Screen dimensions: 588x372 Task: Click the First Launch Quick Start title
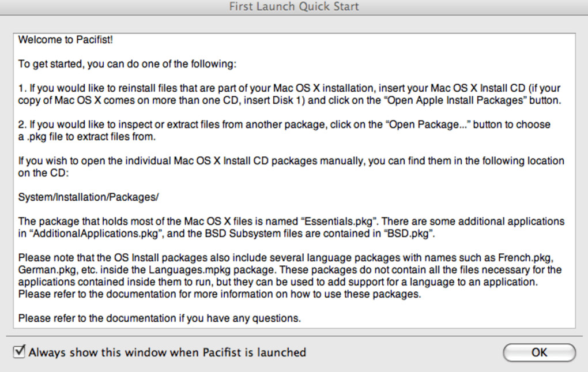pyautogui.click(x=294, y=7)
